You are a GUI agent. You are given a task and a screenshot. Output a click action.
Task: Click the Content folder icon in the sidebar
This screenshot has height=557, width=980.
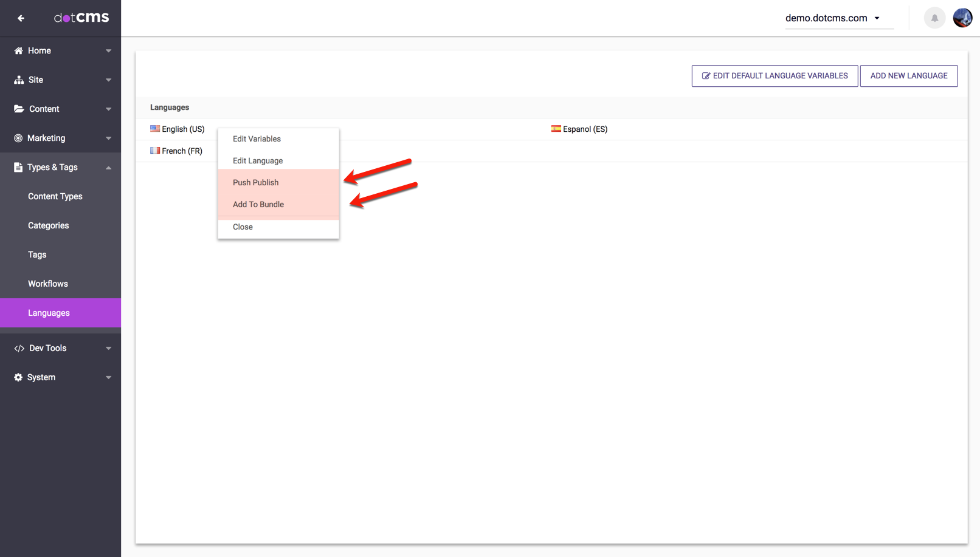19,109
